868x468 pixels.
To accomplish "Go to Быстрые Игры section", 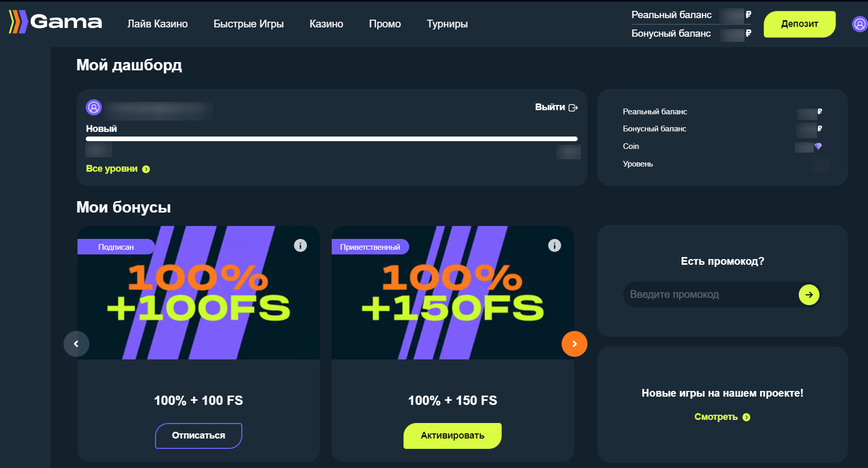I will (249, 24).
